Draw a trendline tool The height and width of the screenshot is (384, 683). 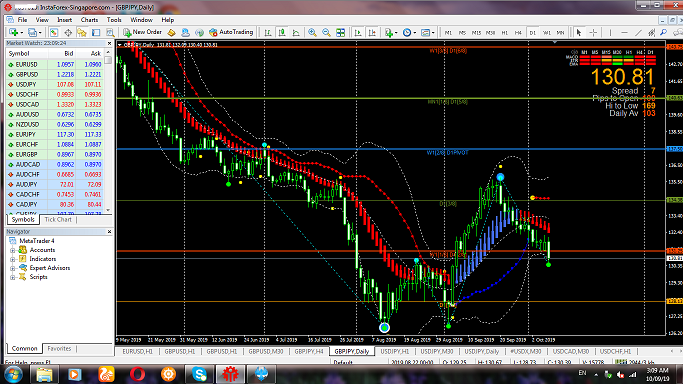tap(638, 33)
